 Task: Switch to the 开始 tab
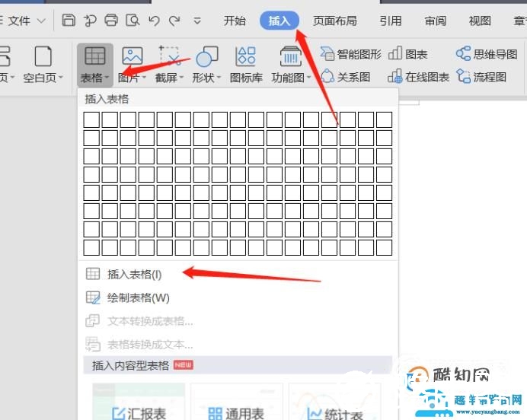[235, 21]
